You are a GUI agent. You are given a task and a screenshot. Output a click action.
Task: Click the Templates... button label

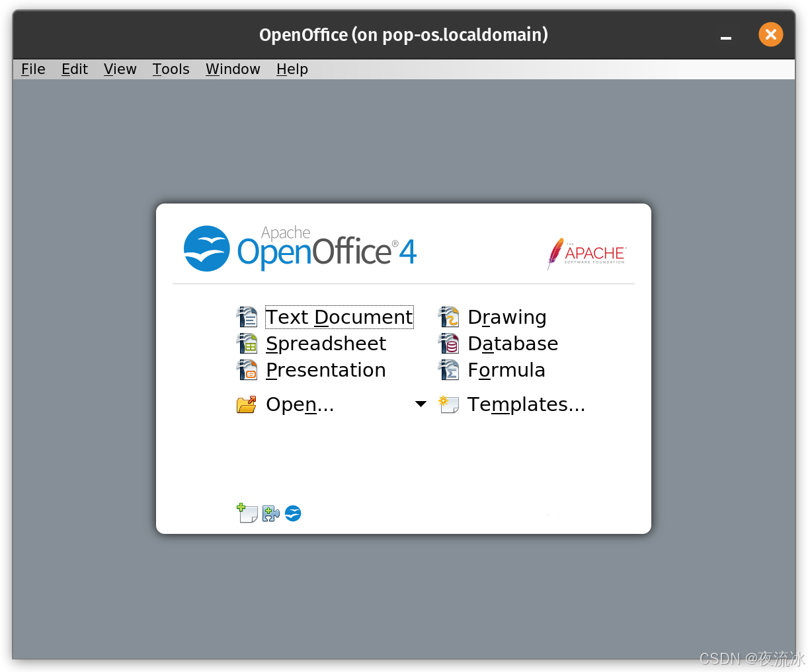point(526,404)
